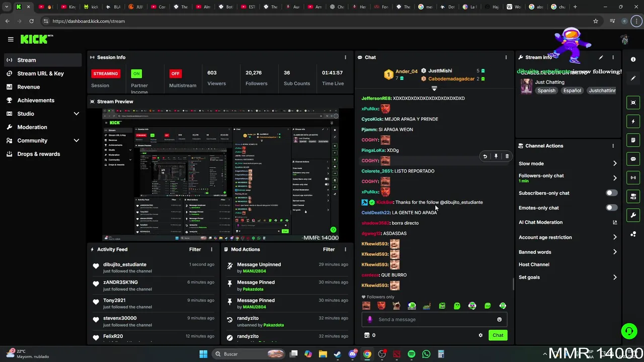Open Mod Actions Filter dropdown

[329, 249]
